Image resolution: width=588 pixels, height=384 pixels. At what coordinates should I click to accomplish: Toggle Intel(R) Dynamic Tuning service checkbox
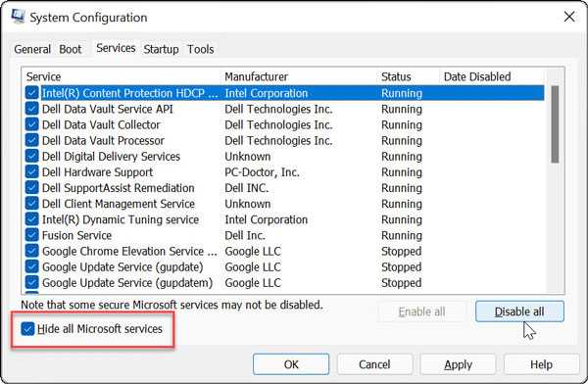click(x=32, y=219)
